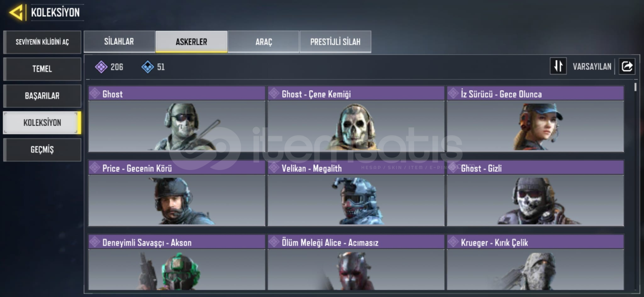Switch to the Araç tab
The width and height of the screenshot is (644, 297).
(x=263, y=42)
